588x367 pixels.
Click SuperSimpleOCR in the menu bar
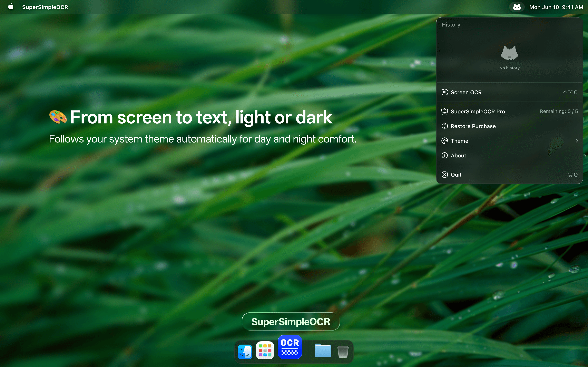45,7
